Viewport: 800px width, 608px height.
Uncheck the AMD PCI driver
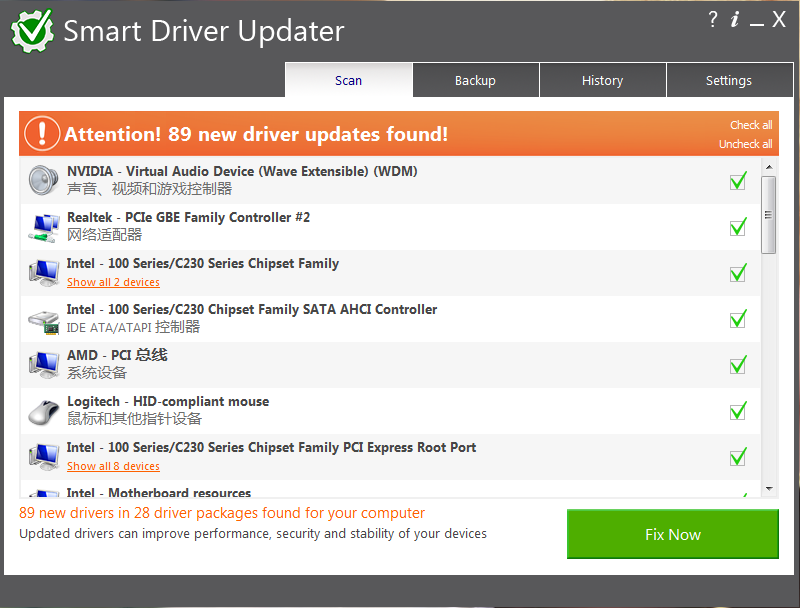click(738, 365)
